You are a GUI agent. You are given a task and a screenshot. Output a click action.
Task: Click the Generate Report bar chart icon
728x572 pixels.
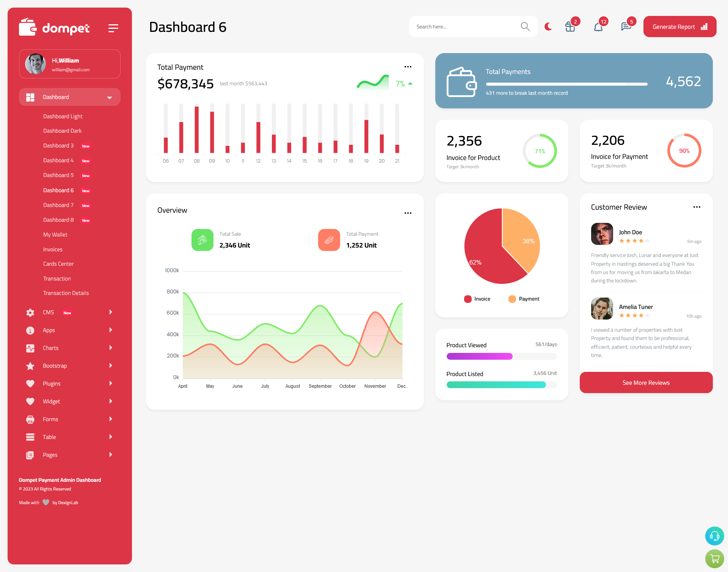click(x=705, y=27)
